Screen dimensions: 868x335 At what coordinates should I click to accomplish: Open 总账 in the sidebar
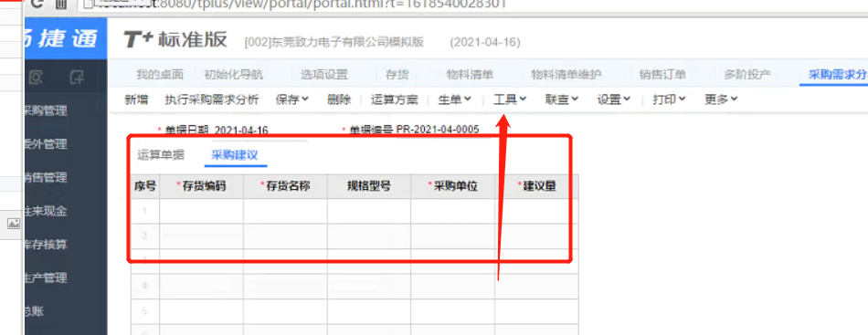[35, 311]
